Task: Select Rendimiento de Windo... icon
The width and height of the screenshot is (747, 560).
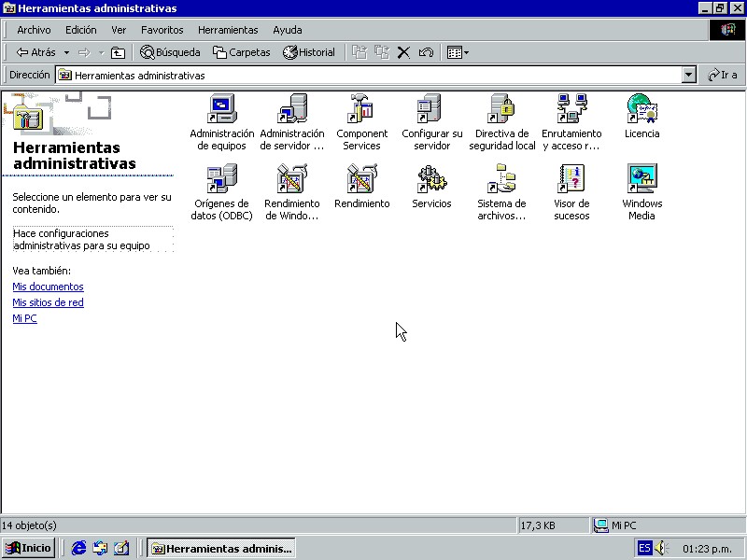Action: point(292,192)
